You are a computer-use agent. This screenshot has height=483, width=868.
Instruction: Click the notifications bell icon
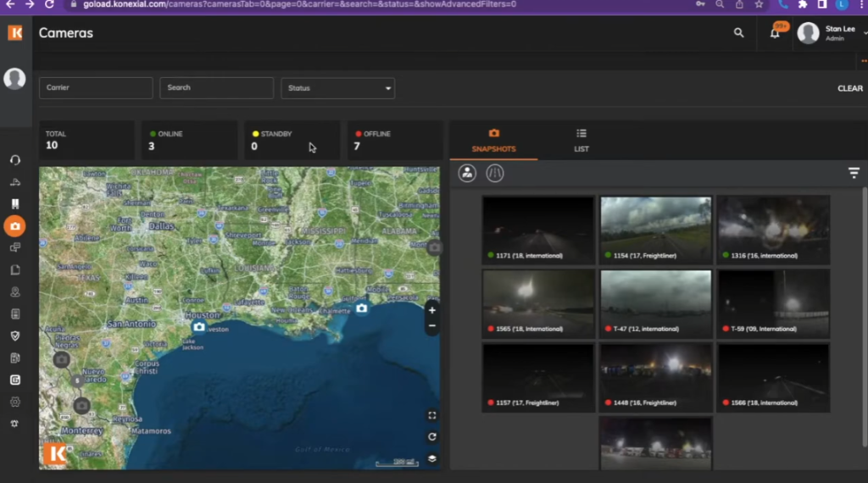pyautogui.click(x=775, y=33)
